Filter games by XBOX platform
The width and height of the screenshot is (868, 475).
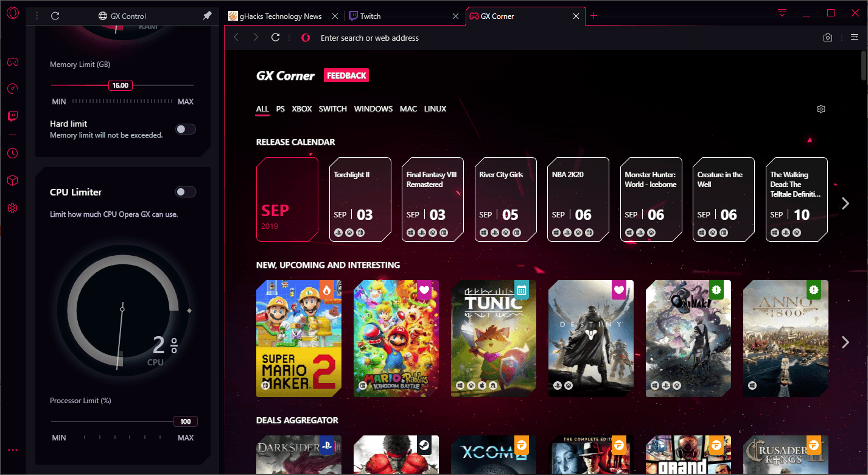[x=301, y=109]
